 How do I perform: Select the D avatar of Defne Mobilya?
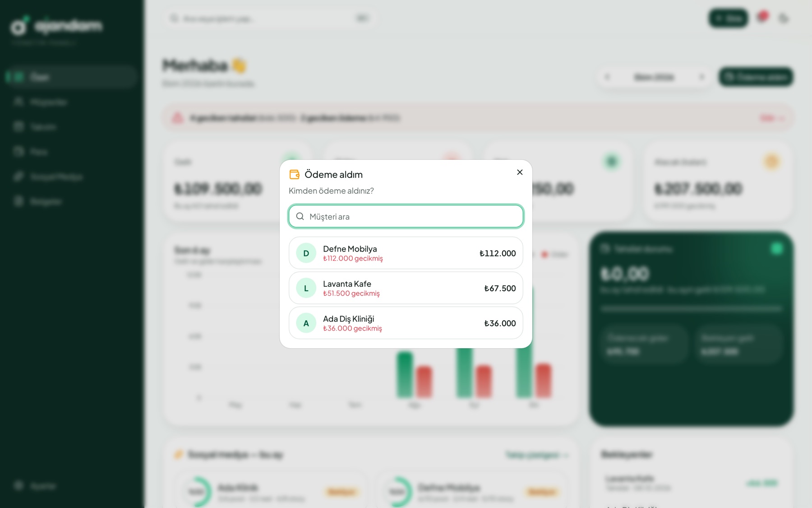[x=306, y=253]
